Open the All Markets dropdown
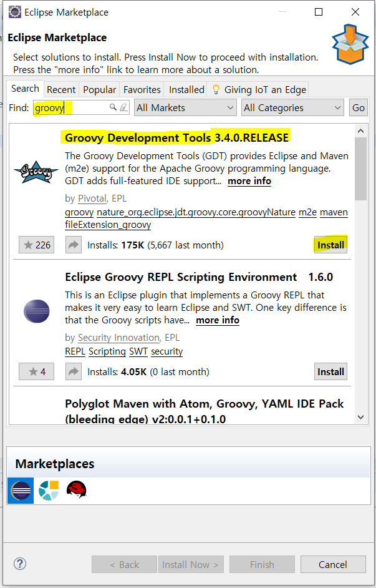Screen dimensions: 376x588 [185, 108]
